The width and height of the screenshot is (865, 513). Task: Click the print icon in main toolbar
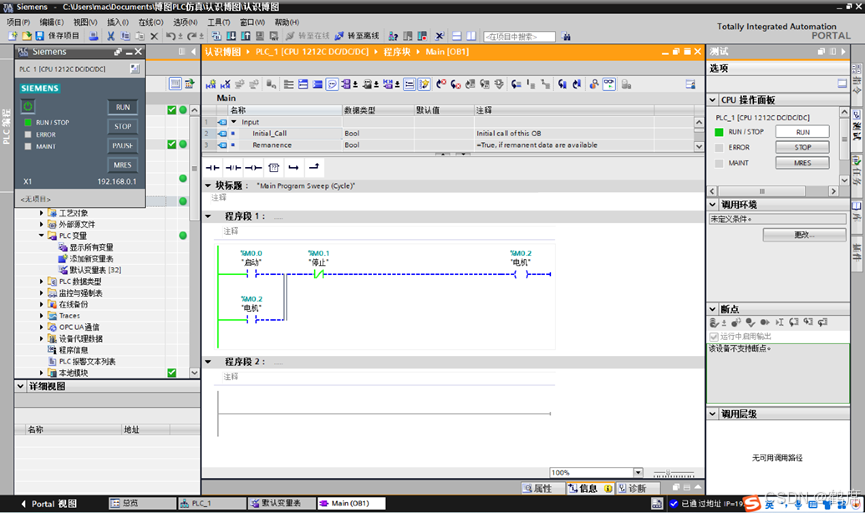94,36
